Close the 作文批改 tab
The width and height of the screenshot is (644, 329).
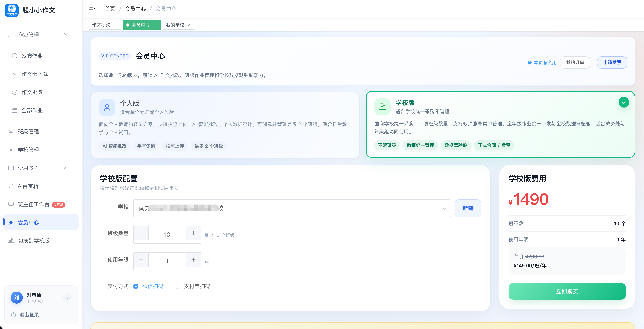(115, 25)
